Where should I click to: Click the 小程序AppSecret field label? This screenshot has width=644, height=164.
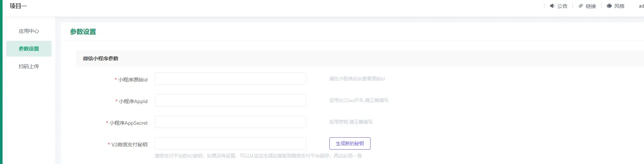coord(128,123)
